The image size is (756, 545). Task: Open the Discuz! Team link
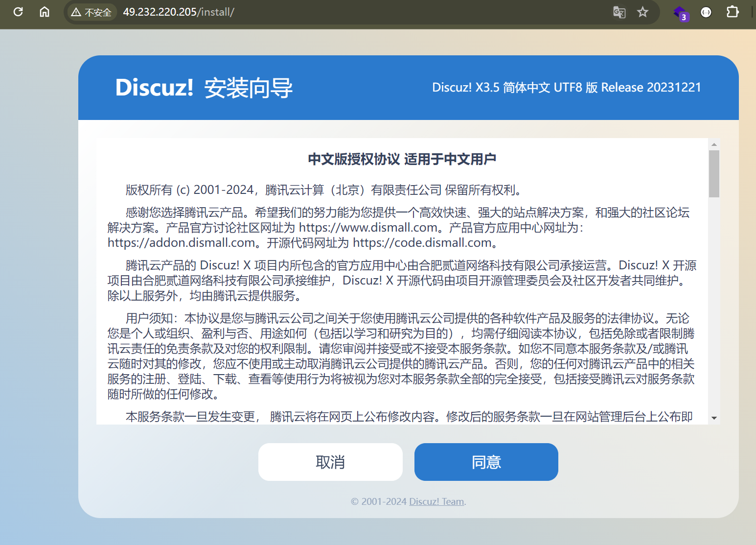pyautogui.click(x=437, y=501)
